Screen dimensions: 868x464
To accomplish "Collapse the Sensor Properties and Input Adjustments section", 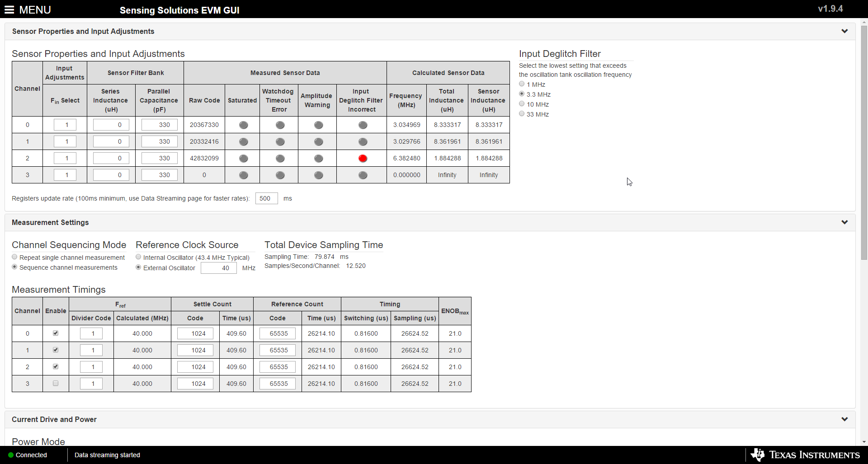I will [844, 31].
